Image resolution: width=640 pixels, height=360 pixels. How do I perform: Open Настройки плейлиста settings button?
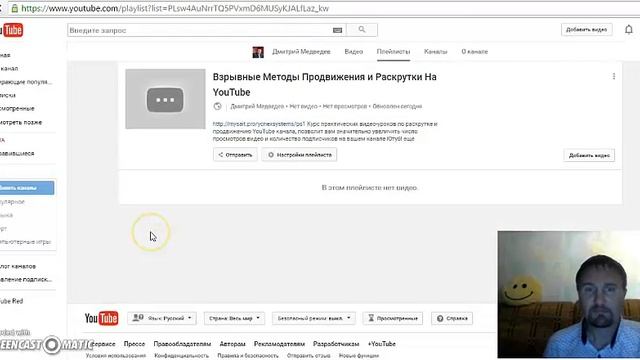click(299, 155)
